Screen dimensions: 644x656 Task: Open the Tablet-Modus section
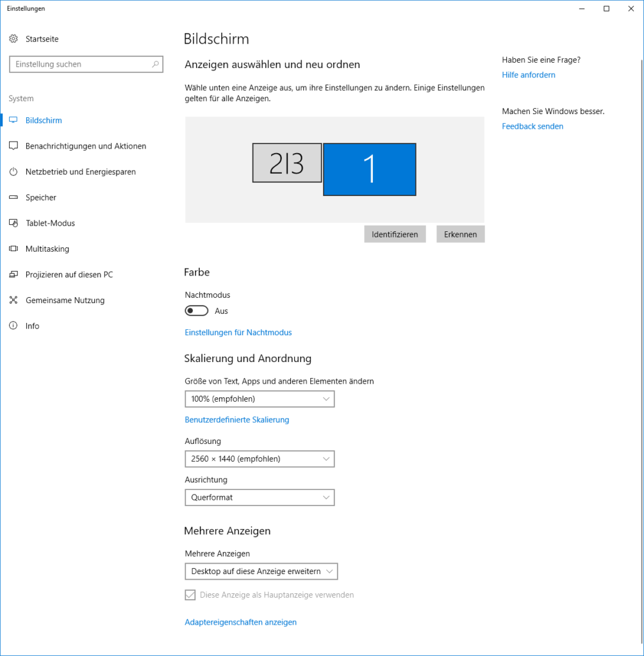pyautogui.click(x=13, y=223)
